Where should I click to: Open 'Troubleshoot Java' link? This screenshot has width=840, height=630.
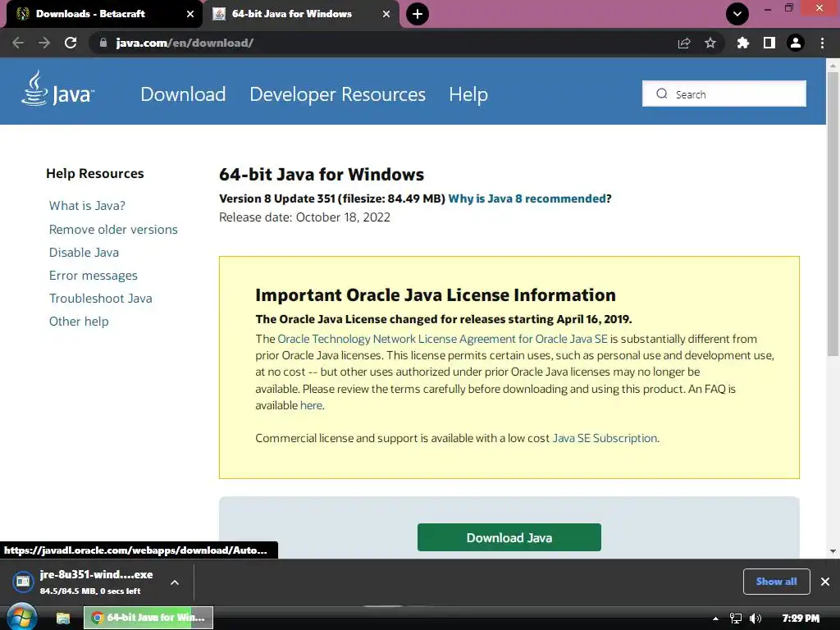point(101,299)
